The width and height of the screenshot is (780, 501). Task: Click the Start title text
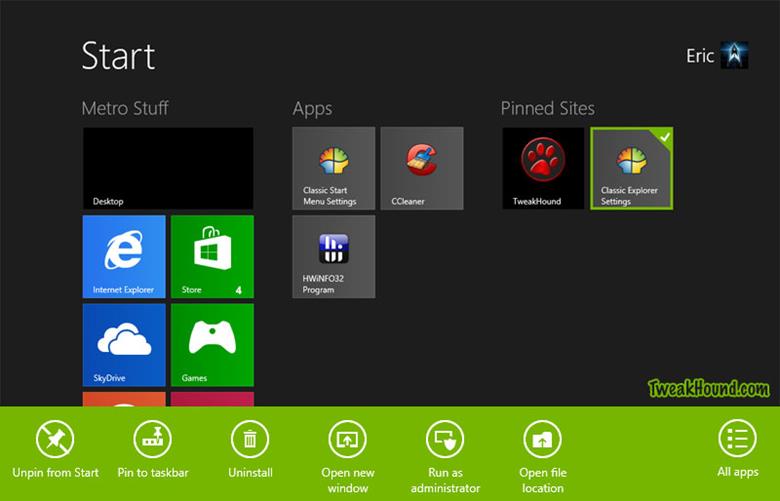point(118,55)
